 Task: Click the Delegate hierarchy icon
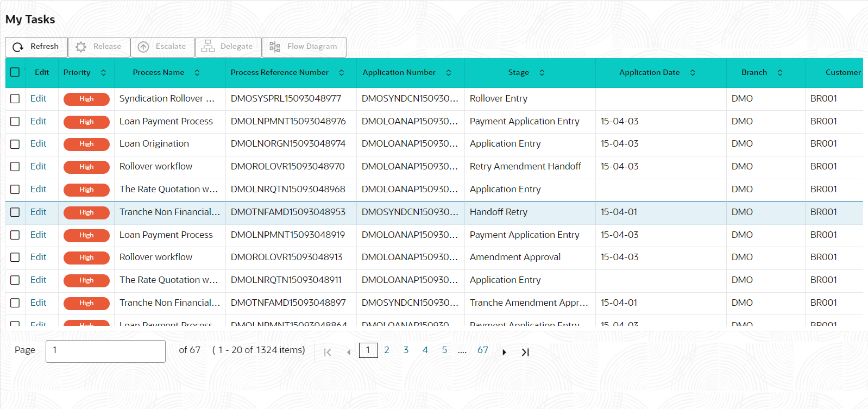coord(208,47)
